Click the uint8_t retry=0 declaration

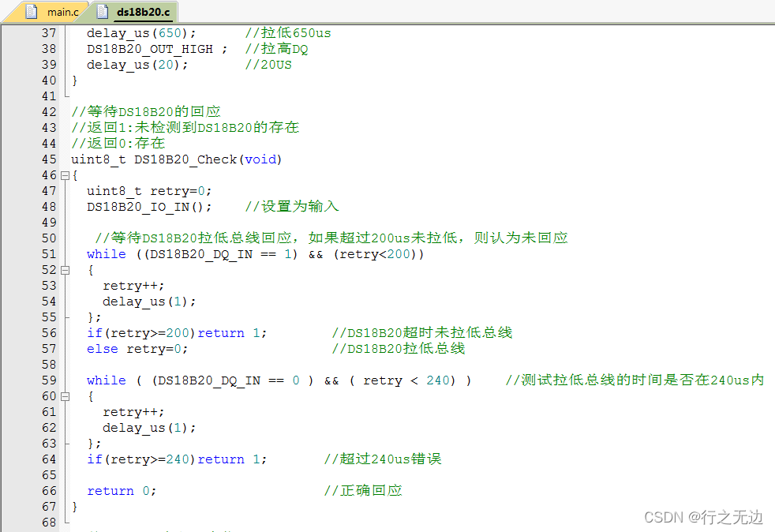coord(149,191)
